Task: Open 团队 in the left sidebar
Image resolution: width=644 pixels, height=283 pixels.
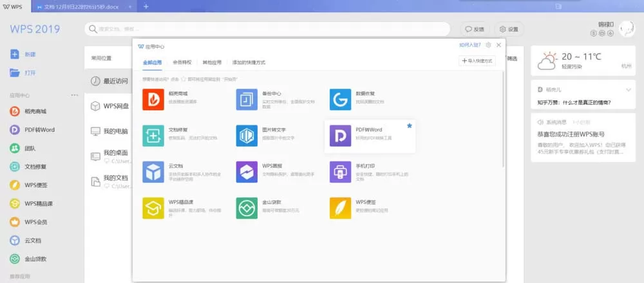Action: pyautogui.click(x=23, y=148)
